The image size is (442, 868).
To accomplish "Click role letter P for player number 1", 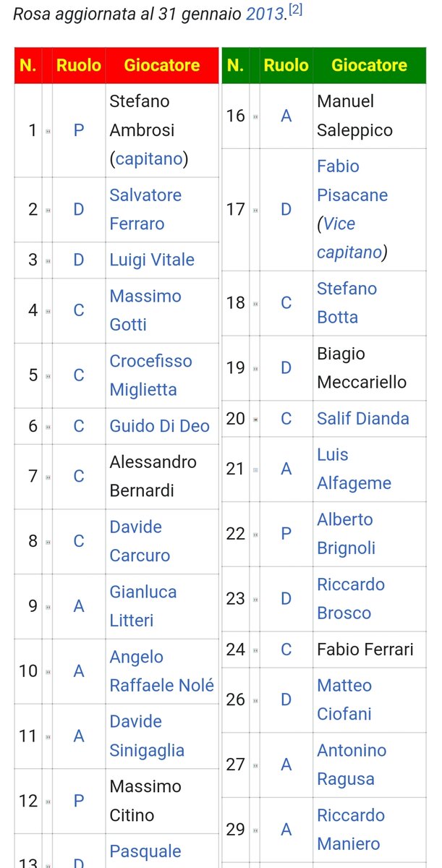I will click(x=79, y=130).
